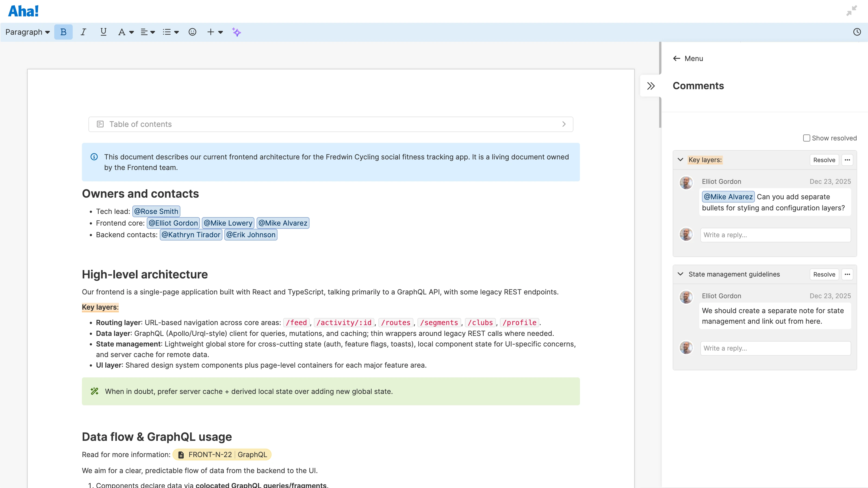Apply underline formatting
This screenshot has height=488, width=868.
click(103, 32)
